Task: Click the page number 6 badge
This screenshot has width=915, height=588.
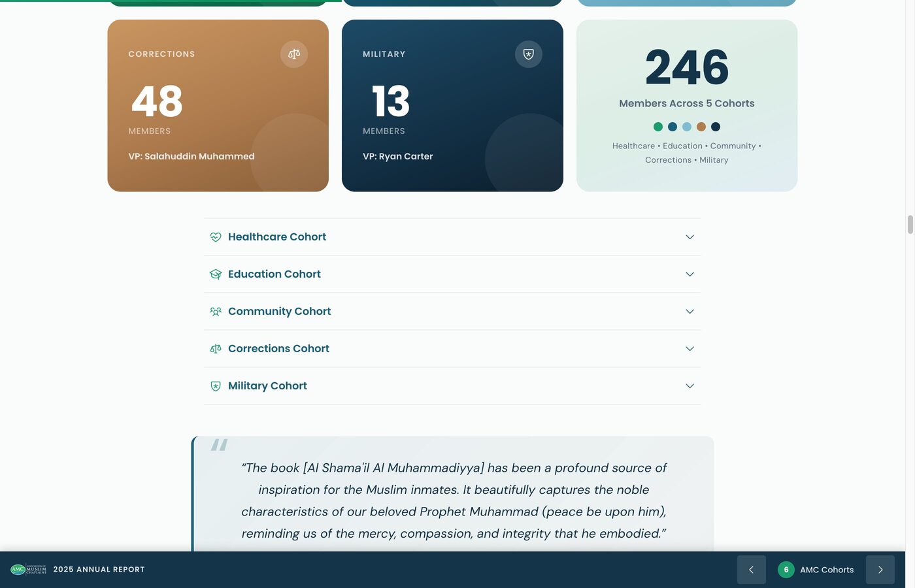Action: [x=786, y=570]
